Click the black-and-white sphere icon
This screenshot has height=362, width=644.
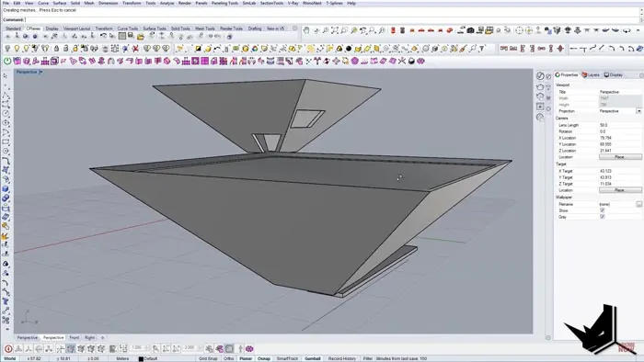click(411, 61)
